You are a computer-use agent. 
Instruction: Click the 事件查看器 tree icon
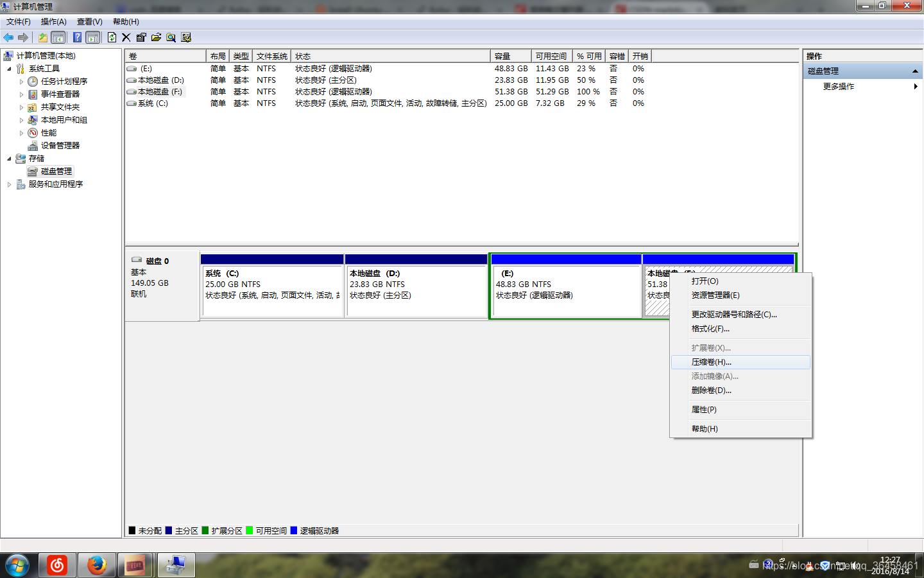[x=33, y=94]
